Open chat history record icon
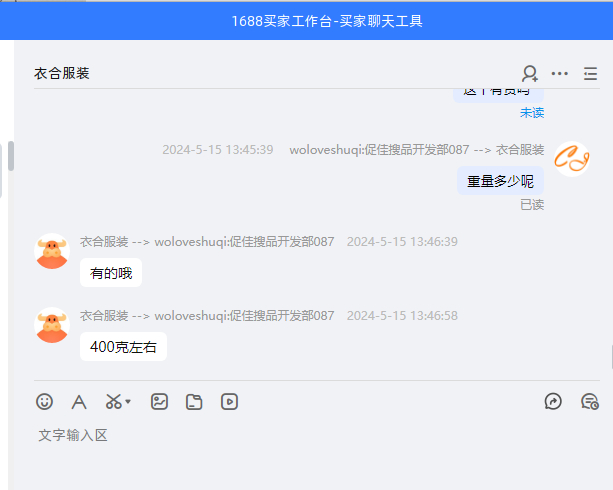This screenshot has width=613, height=490. [x=590, y=402]
